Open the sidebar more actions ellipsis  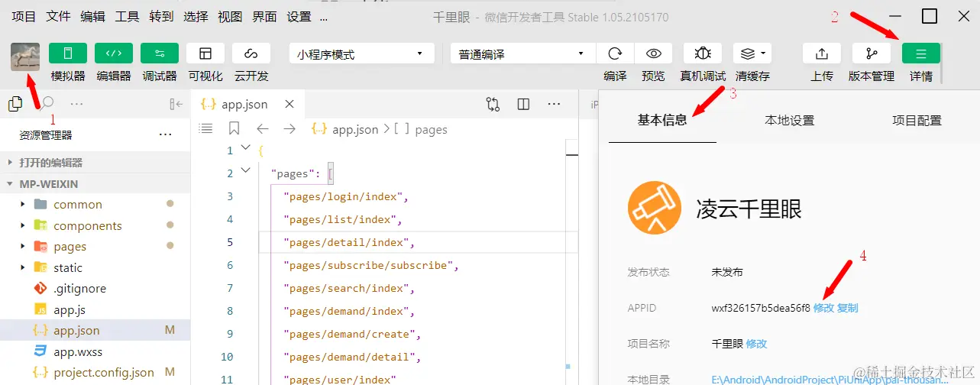pos(76,104)
